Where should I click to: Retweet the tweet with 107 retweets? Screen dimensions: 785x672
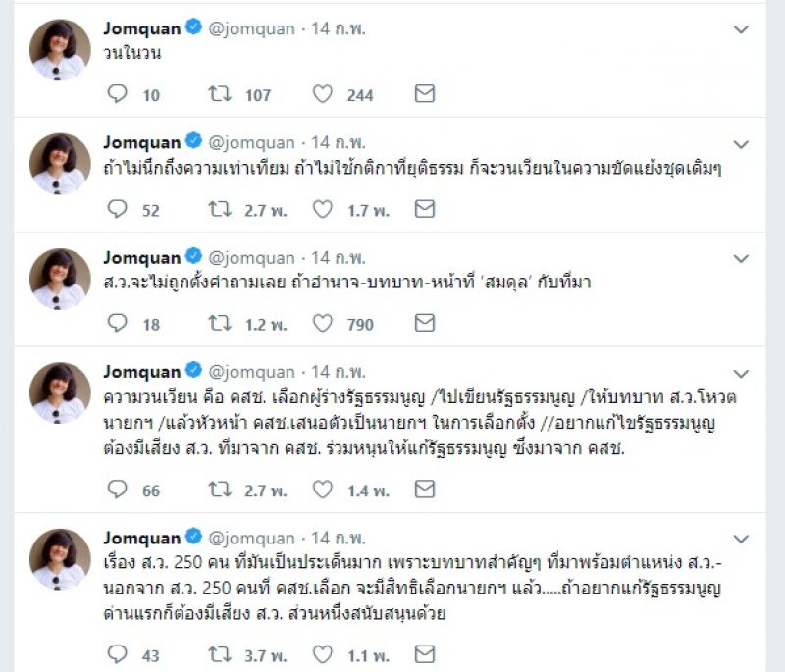(220, 94)
